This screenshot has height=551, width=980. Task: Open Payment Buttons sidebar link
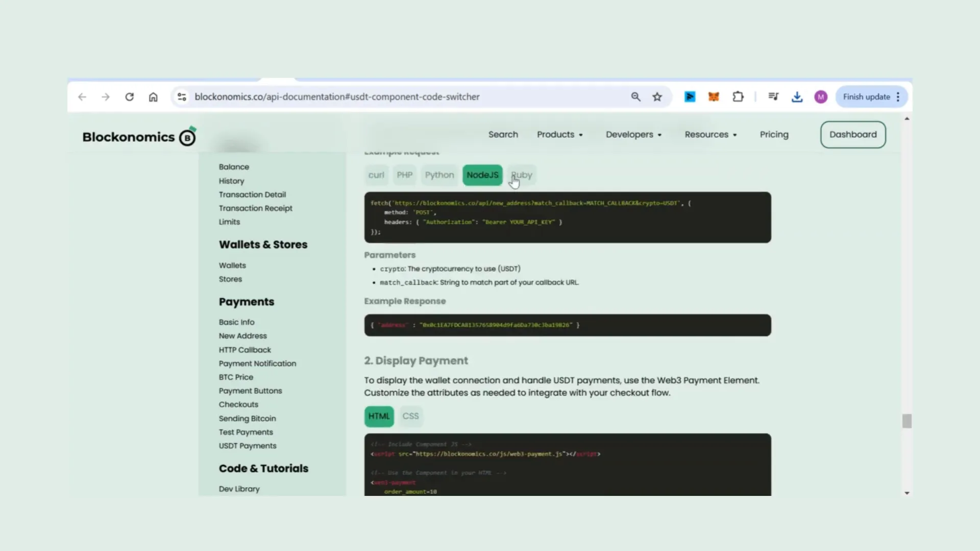250,391
